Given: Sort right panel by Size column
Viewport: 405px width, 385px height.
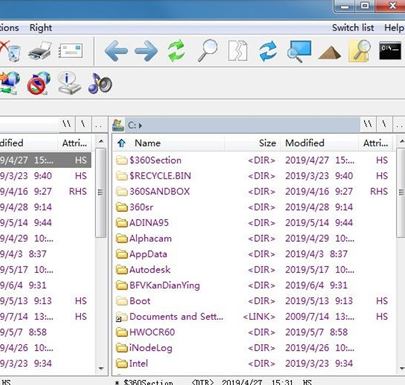Looking at the screenshot, I should point(267,143).
